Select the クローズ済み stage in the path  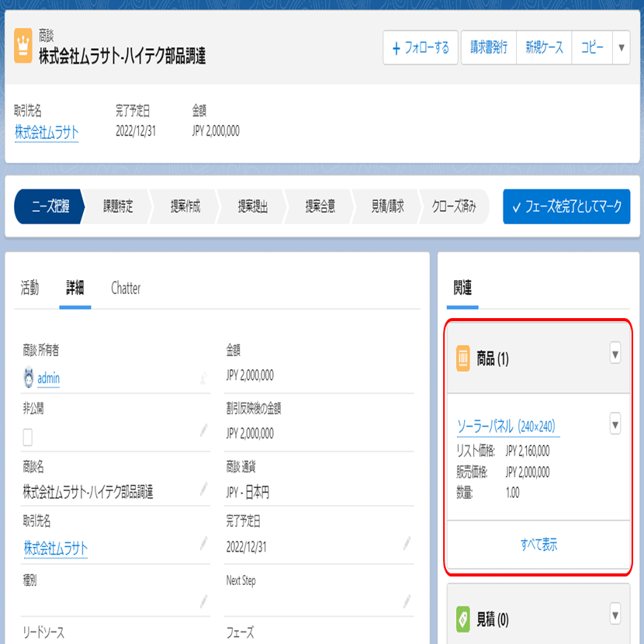[455, 206]
